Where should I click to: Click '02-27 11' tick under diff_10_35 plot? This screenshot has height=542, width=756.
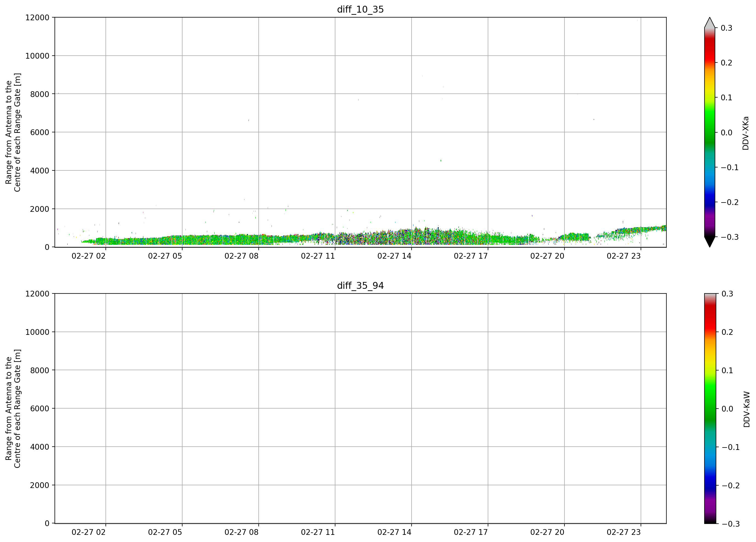[318, 256]
